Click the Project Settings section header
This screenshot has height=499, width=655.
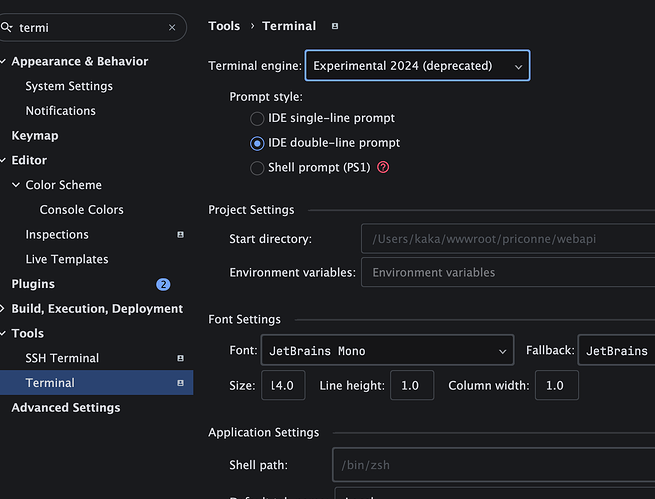click(x=251, y=210)
